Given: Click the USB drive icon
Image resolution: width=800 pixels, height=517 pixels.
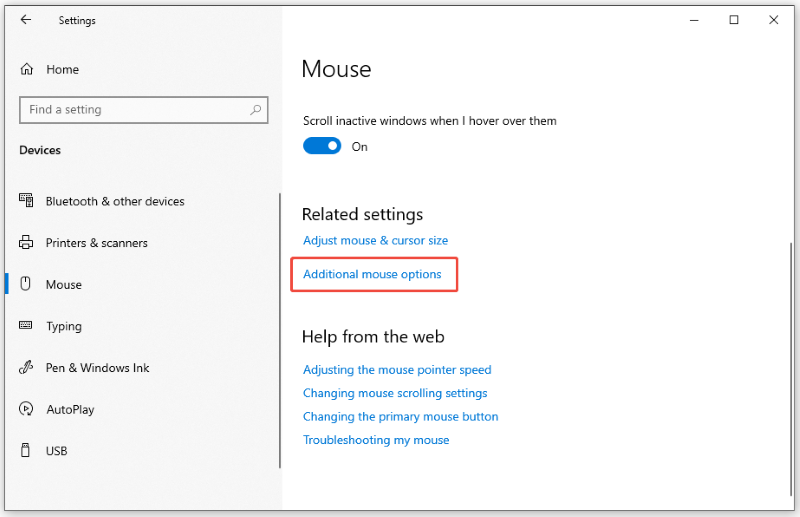Looking at the screenshot, I should click(x=26, y=450).
